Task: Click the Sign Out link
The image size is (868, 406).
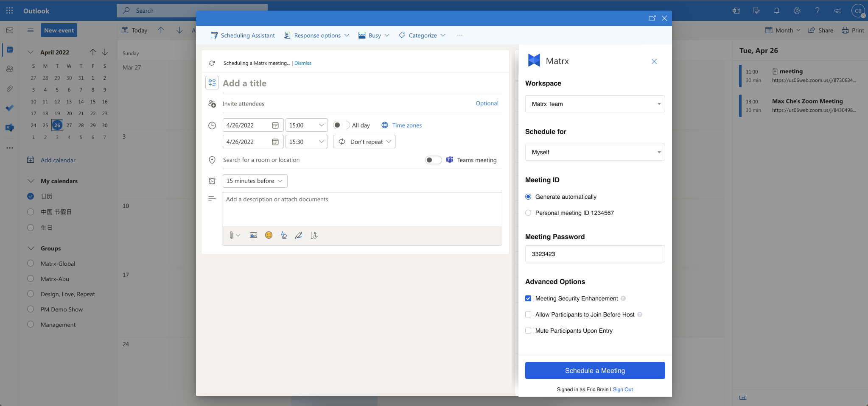Action: (x=623, y=389)
